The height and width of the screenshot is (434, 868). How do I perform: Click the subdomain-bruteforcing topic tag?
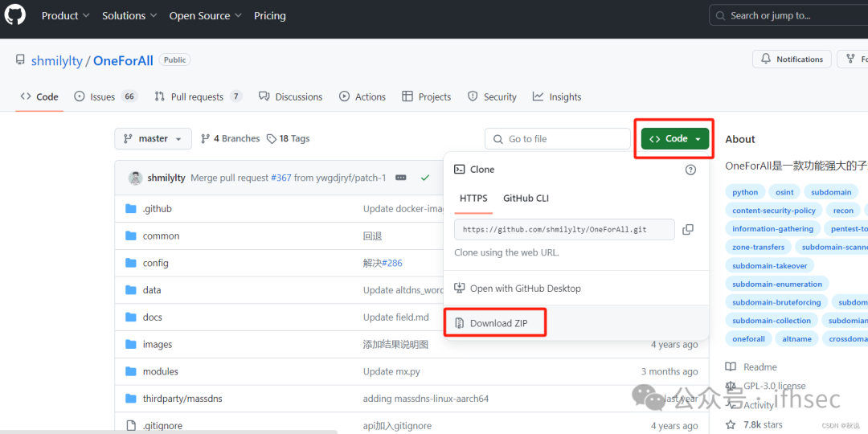(776, 302)
